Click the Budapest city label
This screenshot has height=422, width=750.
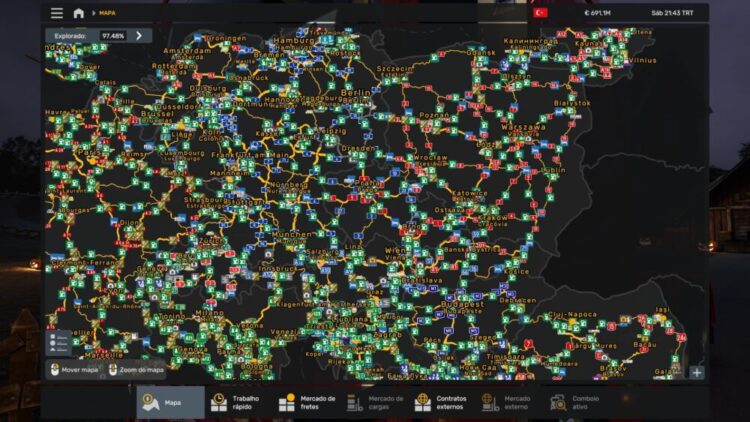pyautogui.click(x=463, y=304)
